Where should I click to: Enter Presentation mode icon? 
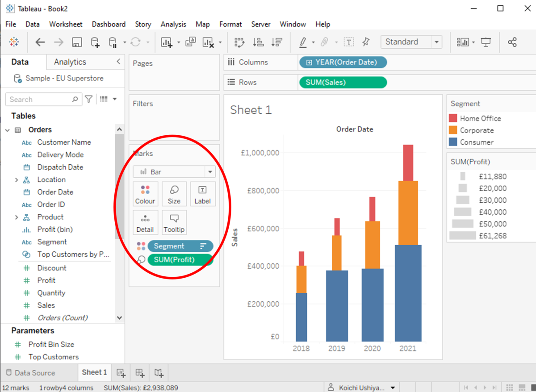click(486, 42)
